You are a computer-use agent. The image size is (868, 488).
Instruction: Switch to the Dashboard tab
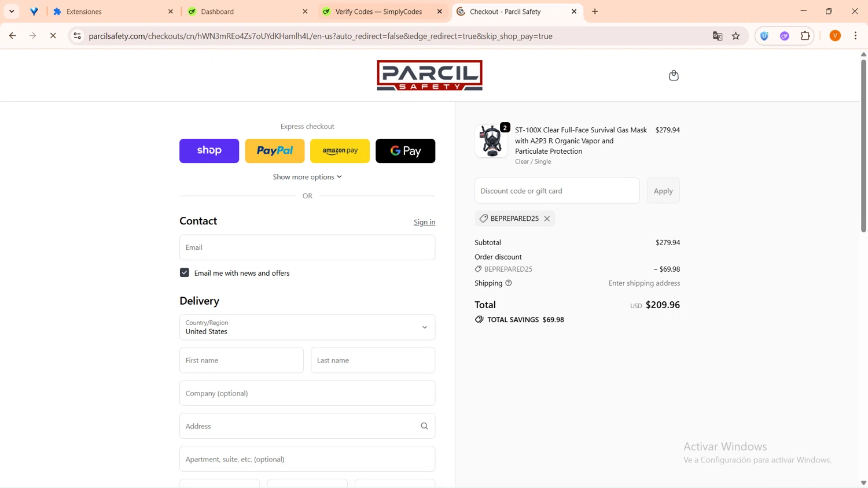pyautogui.click(x=248, y=12)
